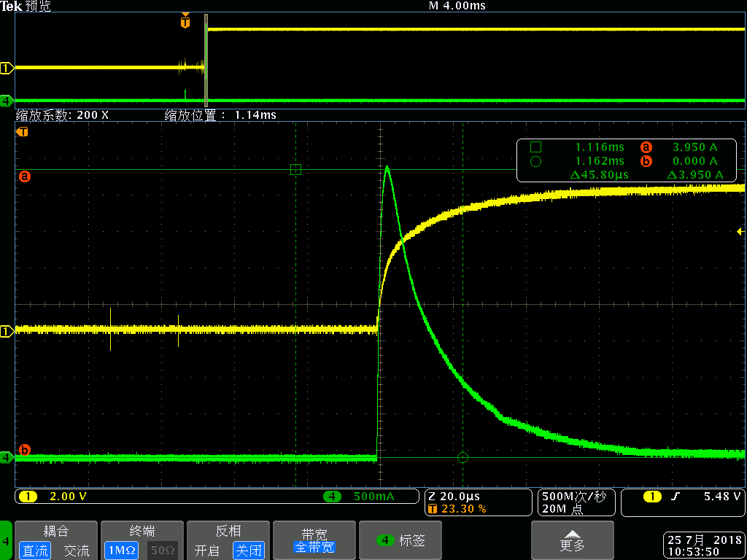Click the date and time display

pyautogui.click(x=703, y=545)
